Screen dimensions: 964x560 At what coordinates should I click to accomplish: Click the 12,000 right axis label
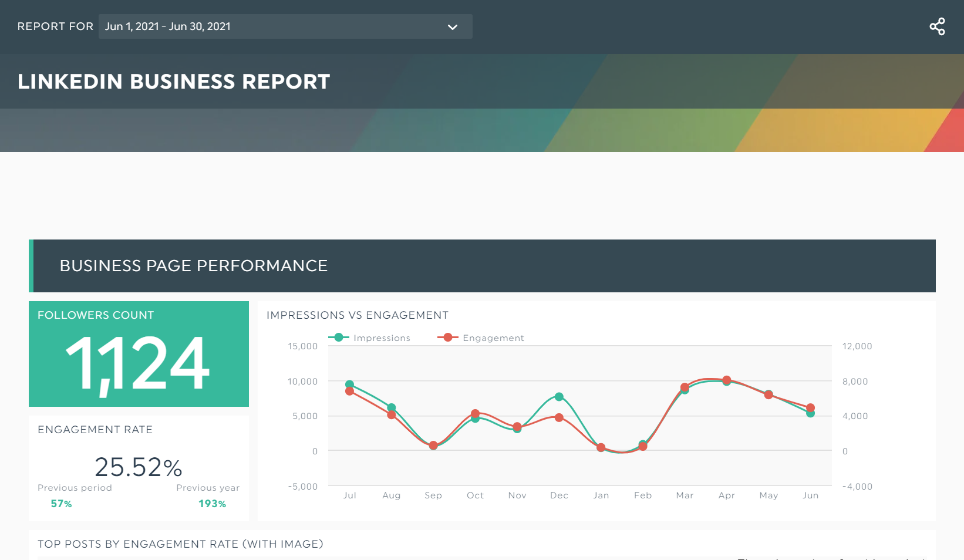point(857,346)
